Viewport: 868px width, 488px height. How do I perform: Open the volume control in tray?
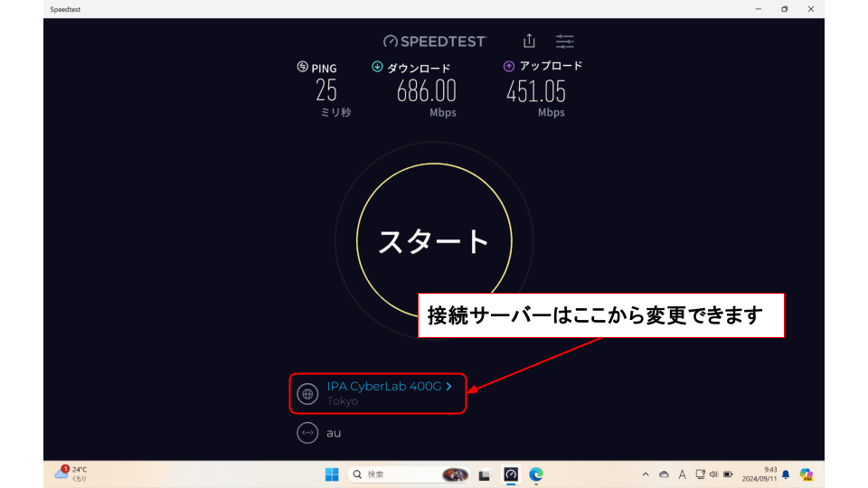click(x=713, y=474)
